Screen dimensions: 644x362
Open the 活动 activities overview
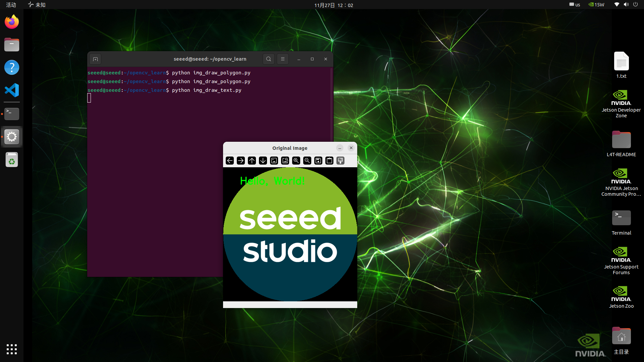tap(11, 5)
